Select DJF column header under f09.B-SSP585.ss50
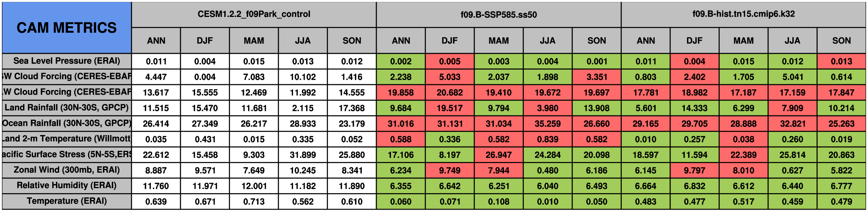 (x=450, y=41)
